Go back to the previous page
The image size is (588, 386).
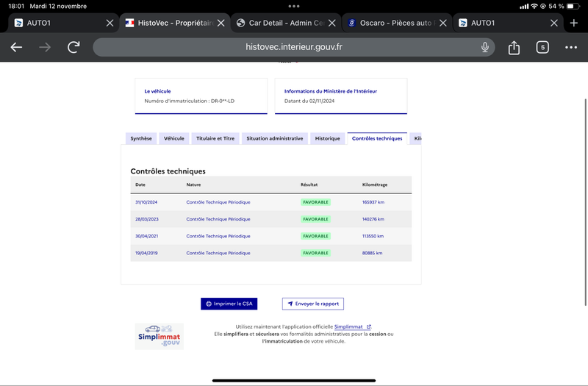[x=16, y=47]
